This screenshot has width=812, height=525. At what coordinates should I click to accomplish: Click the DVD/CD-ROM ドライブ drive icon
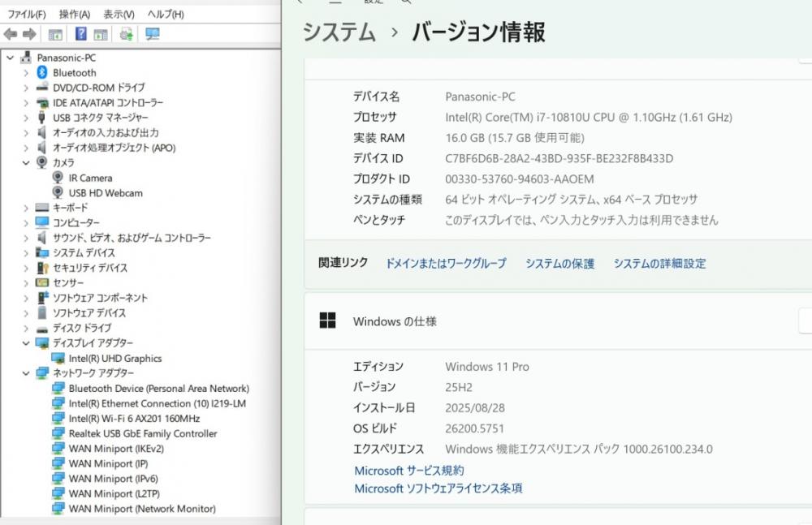pyautogui.click(x=42, y=88)
